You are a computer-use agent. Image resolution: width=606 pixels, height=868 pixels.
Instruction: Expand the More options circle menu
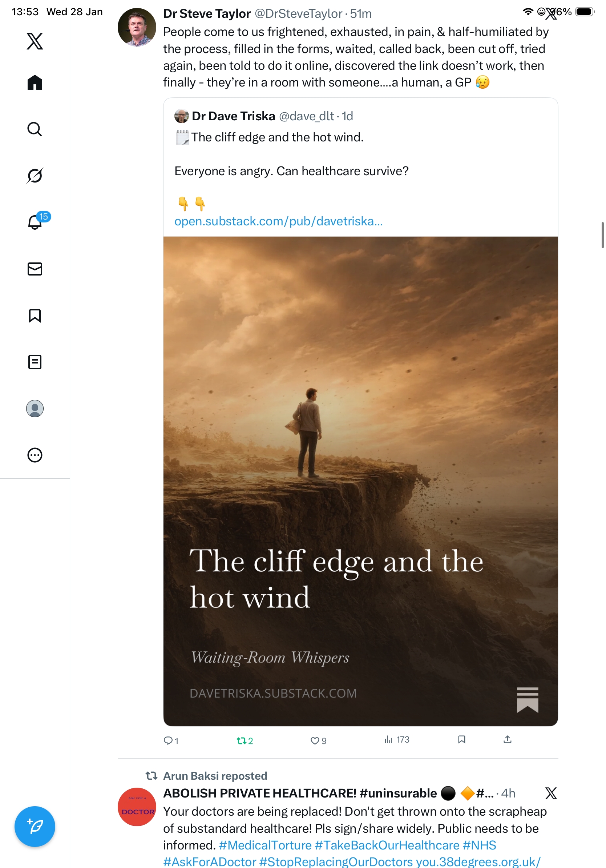[35, 455]
